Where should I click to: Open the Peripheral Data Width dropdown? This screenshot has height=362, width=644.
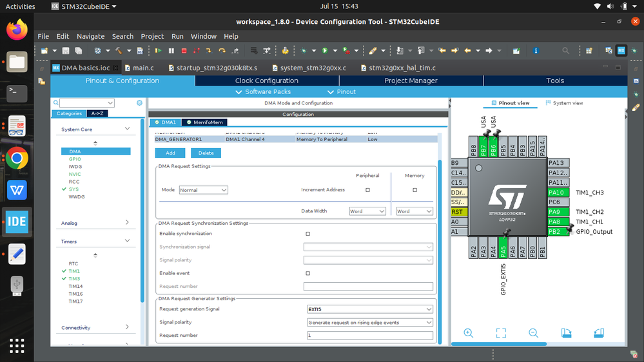tap(367, 211)
